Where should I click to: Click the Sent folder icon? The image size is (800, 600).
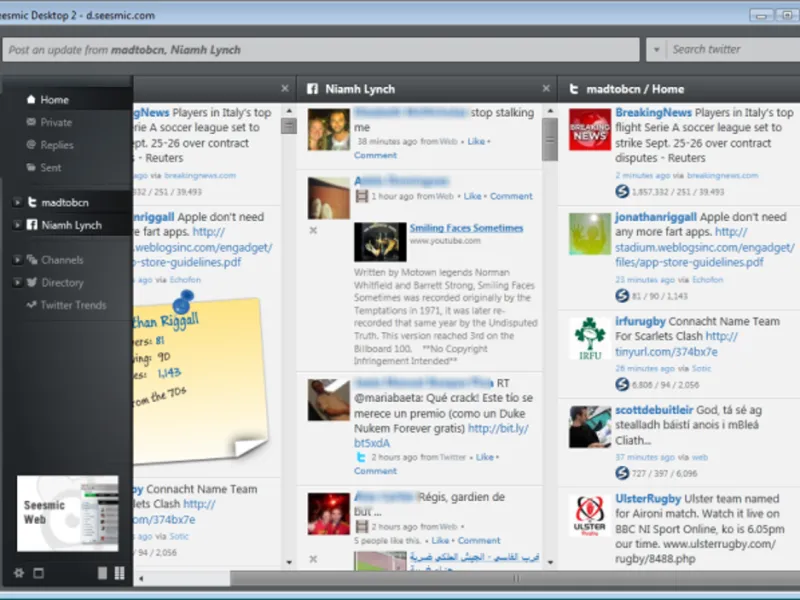(x=31, y=167)
